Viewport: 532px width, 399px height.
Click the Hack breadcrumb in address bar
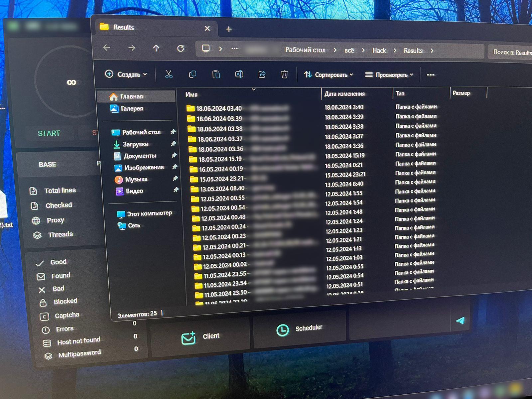point(379,51)
